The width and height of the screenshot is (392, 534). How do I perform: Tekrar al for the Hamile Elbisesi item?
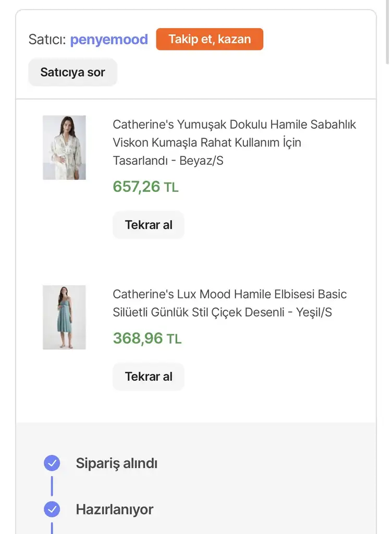coord(149,377)
